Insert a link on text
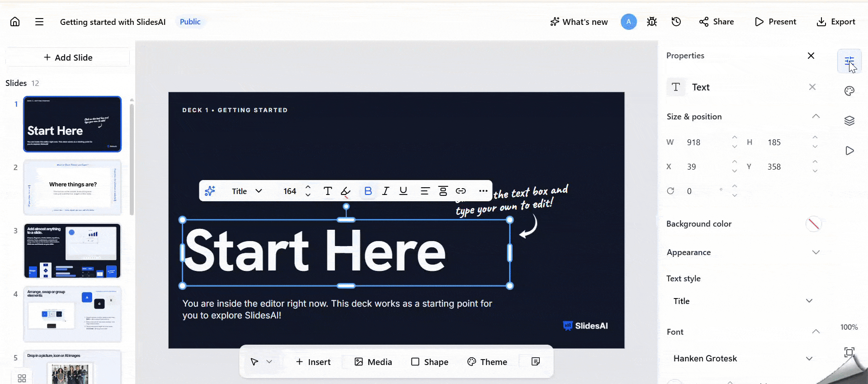This screenshot has height=384, width=868. pyautogui.click(x=461, y=191)
